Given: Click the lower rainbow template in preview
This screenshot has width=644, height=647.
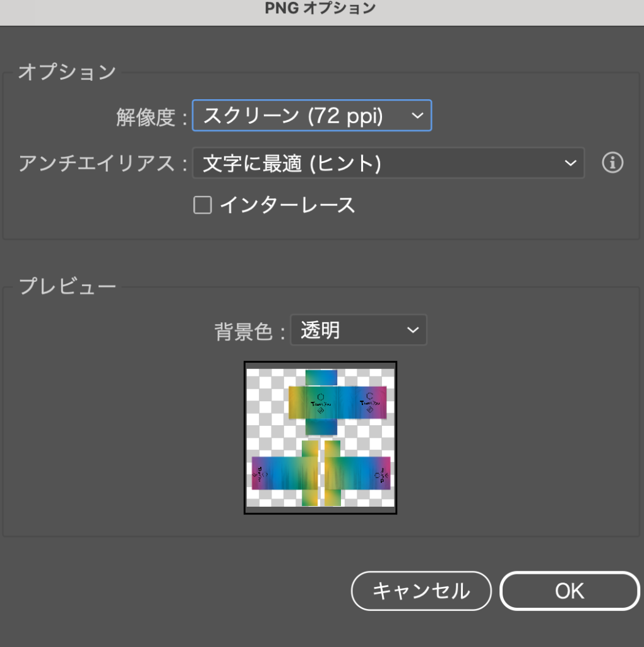Looking at the screenshot, I should (x=321, y=473).
